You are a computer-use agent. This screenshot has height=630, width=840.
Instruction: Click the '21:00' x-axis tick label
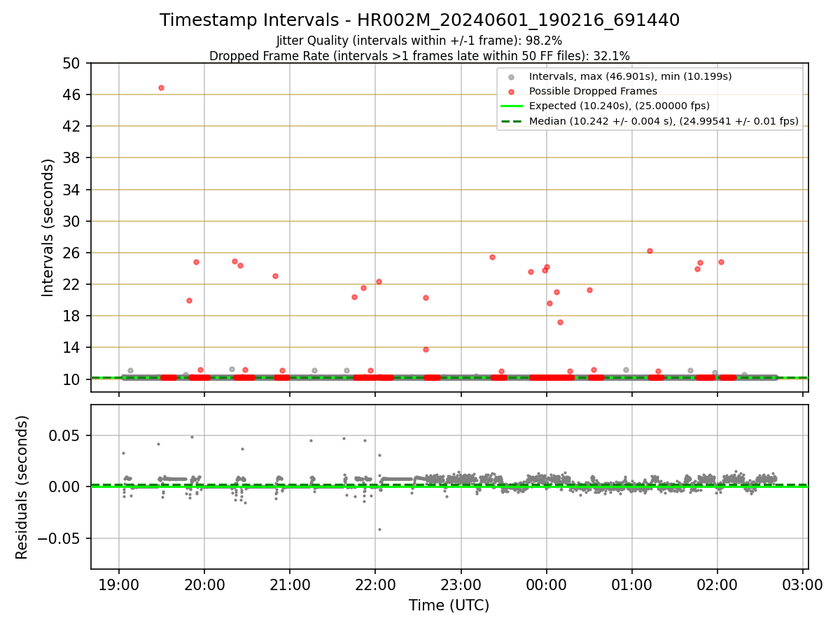(289, 584)
